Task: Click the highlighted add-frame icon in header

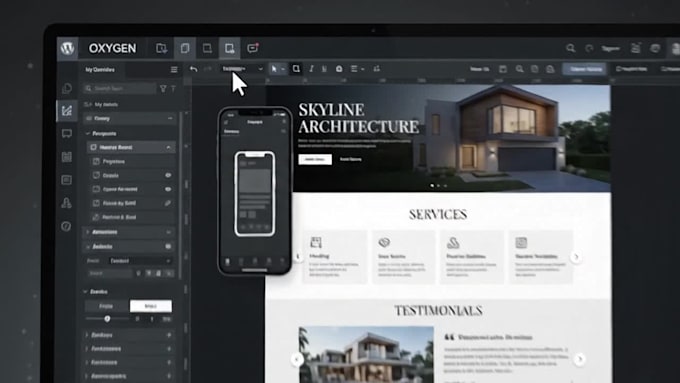Action: [x=229, y=48]
